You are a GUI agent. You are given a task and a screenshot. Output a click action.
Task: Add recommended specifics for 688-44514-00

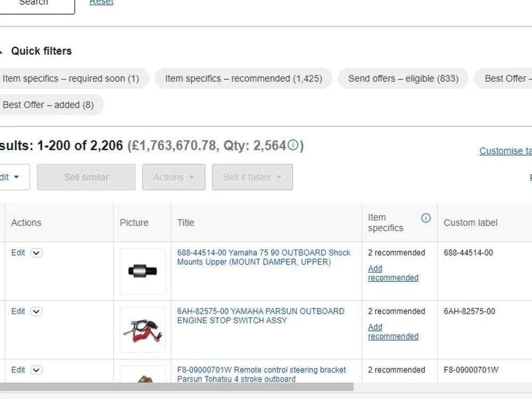pos(393,273)
